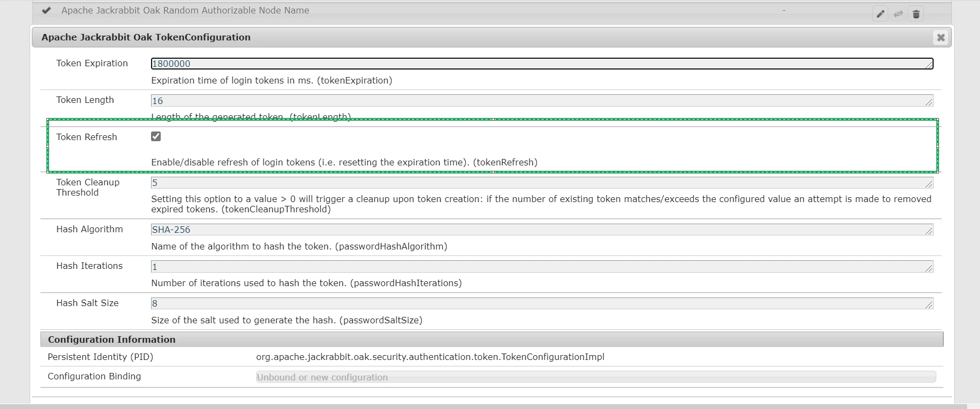980x409 pixels.
Task: Click the Persistent Identity (PID) label
Action: tap(100, 357)
